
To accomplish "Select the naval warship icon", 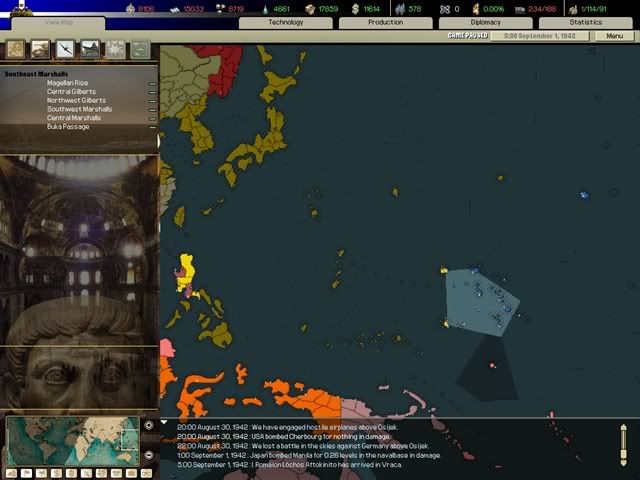I will pyautogui.click(x=90, y=49).
